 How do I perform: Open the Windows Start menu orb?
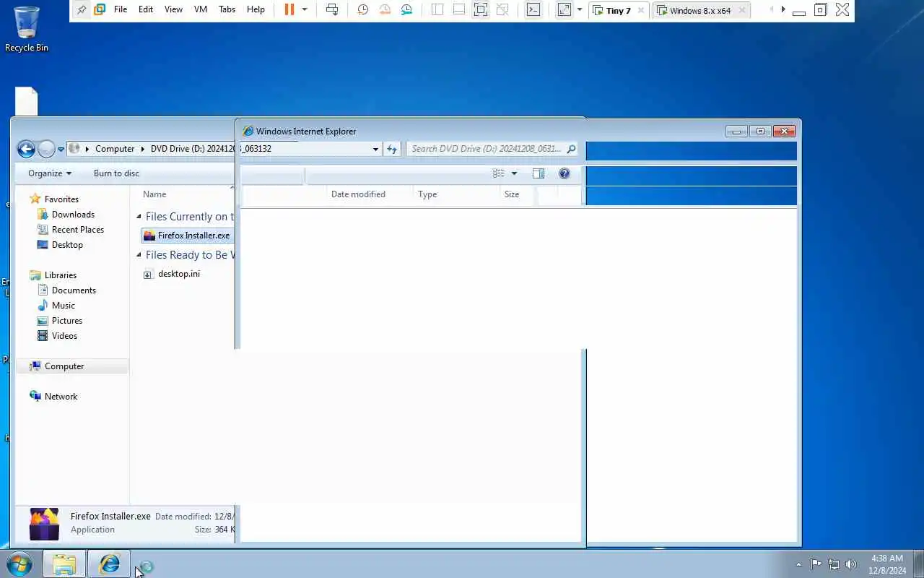click(x=19, y=564)
